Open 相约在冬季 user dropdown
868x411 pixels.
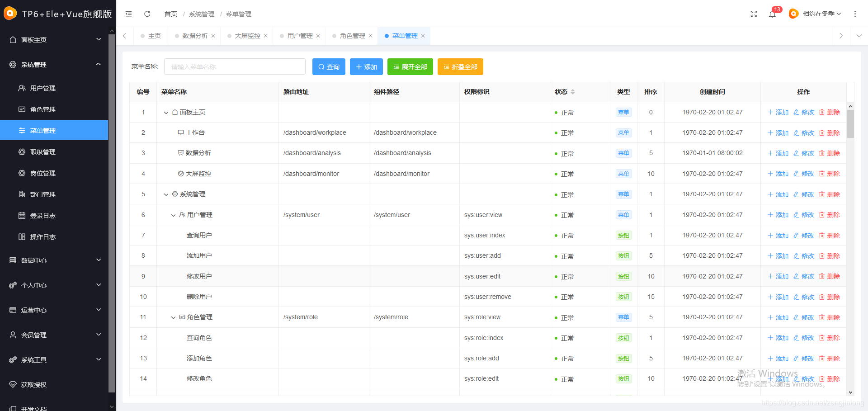[x=815, y=14]
